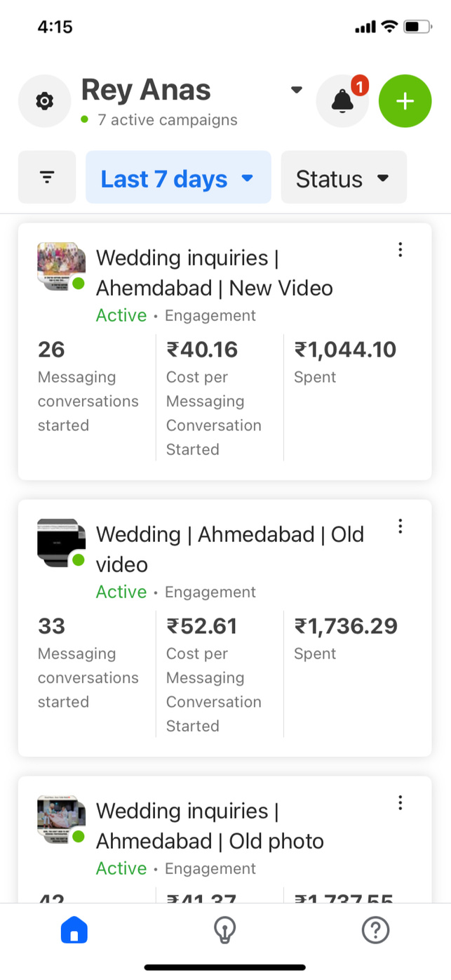Go to the home tab
451x980 pixels.
tap(74, 931)
